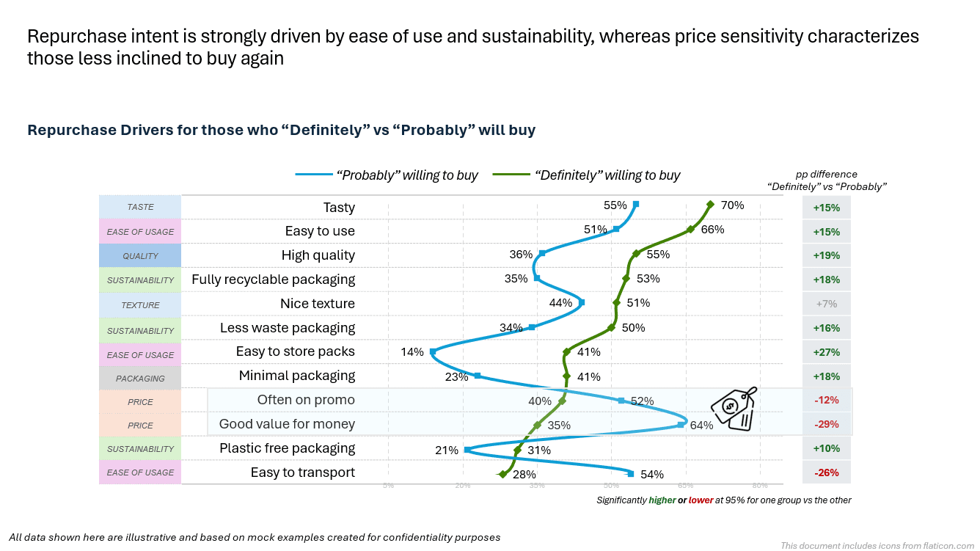Select the "Probably" willing to buy legend entry

[x=387, y=175]
